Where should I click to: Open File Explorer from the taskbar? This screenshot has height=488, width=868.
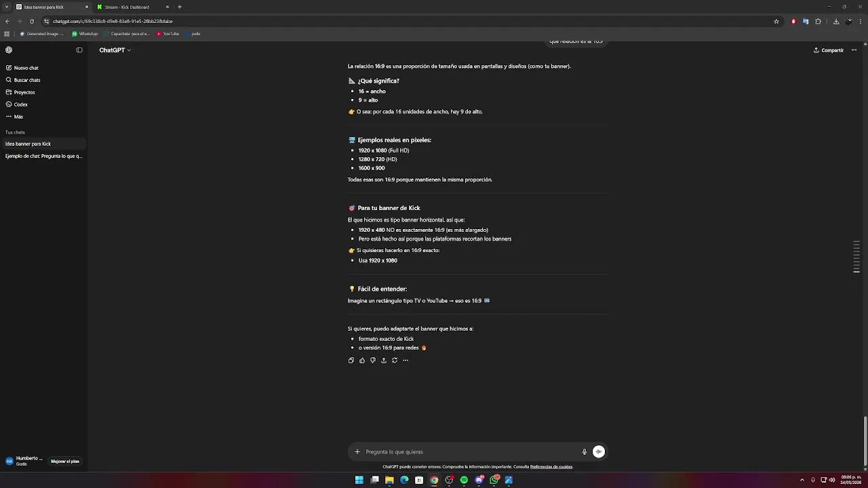coord(389,480)
